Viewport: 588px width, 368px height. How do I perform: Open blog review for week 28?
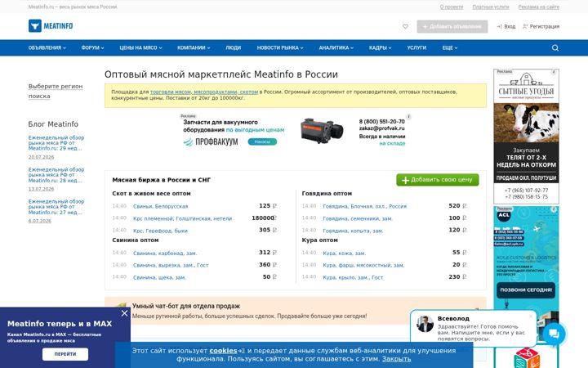click(56, 175)
